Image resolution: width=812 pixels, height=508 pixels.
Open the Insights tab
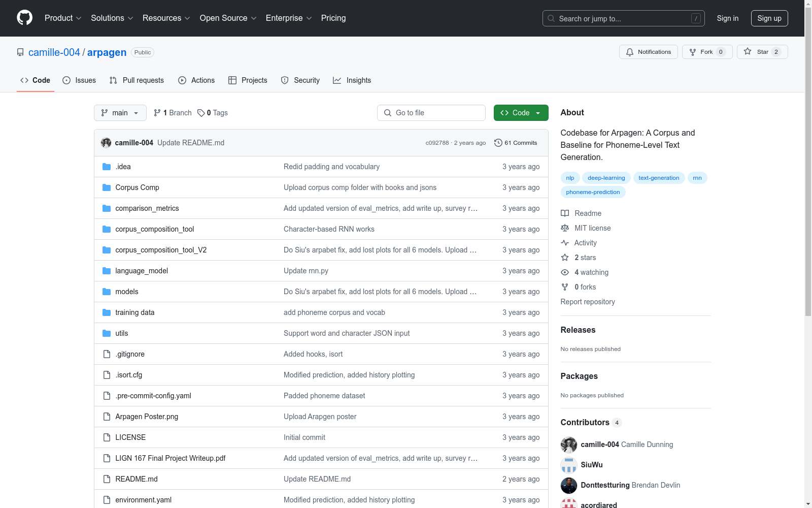pos(352,80)
